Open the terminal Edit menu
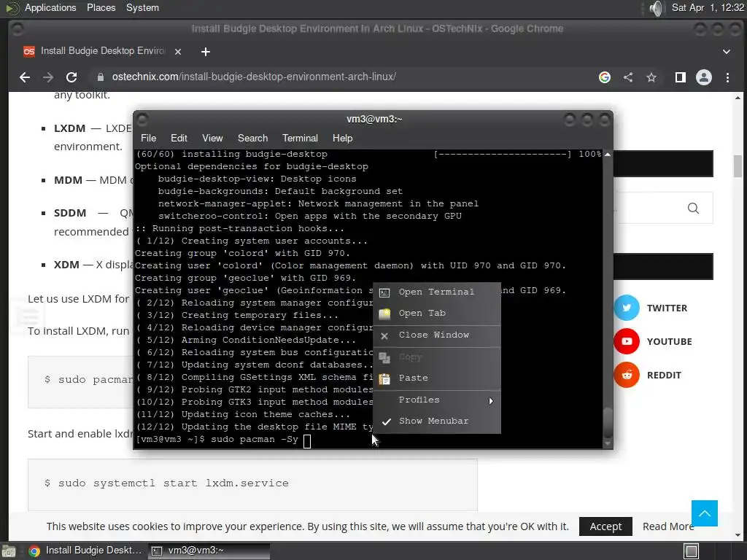The image size is (747, 560). (x=179, y=138)
